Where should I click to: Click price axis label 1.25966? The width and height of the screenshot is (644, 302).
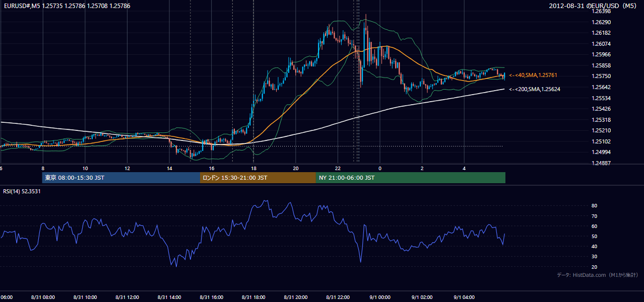pos(601,54)
